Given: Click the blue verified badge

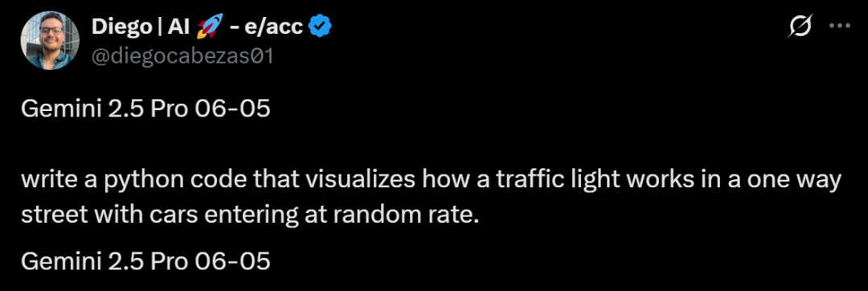Looking at the screenshot, I should (x=319, y=26).
